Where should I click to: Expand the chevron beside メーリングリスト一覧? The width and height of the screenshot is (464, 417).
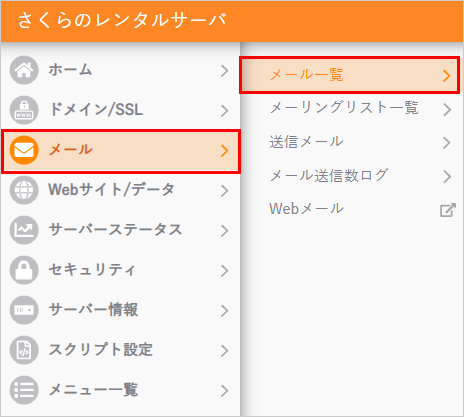tap(447, 109)
